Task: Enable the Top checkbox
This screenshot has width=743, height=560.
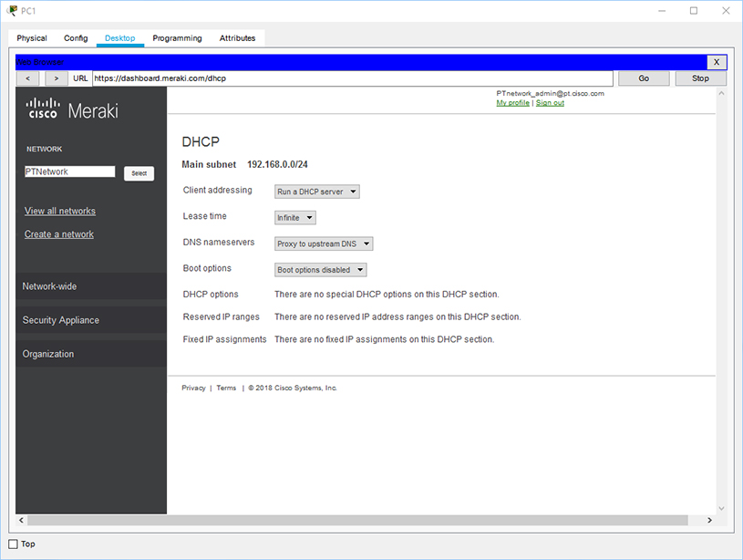Action: coord(14,544)
